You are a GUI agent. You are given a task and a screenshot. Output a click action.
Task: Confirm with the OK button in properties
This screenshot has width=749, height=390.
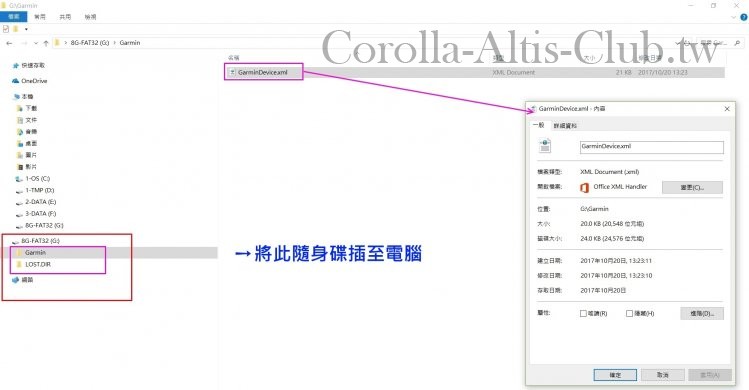click(x=615, y=375)
